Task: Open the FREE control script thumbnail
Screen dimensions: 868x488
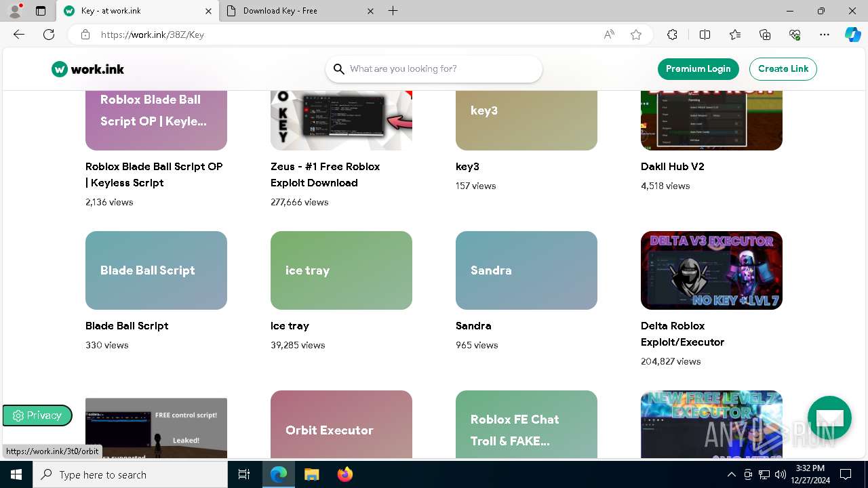Action: pyautogui.click(x=156, y=428)
